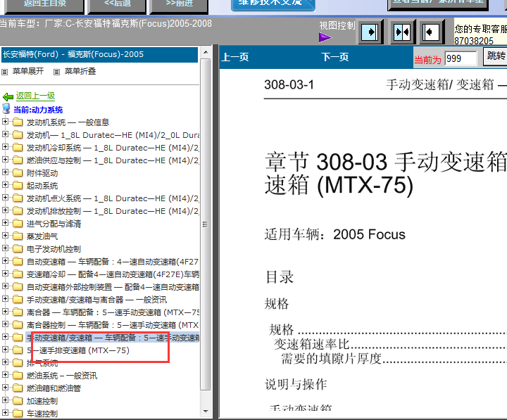Click the 维修技术交流 button
This screenshot has height=420, width=507.
point(273,4)
